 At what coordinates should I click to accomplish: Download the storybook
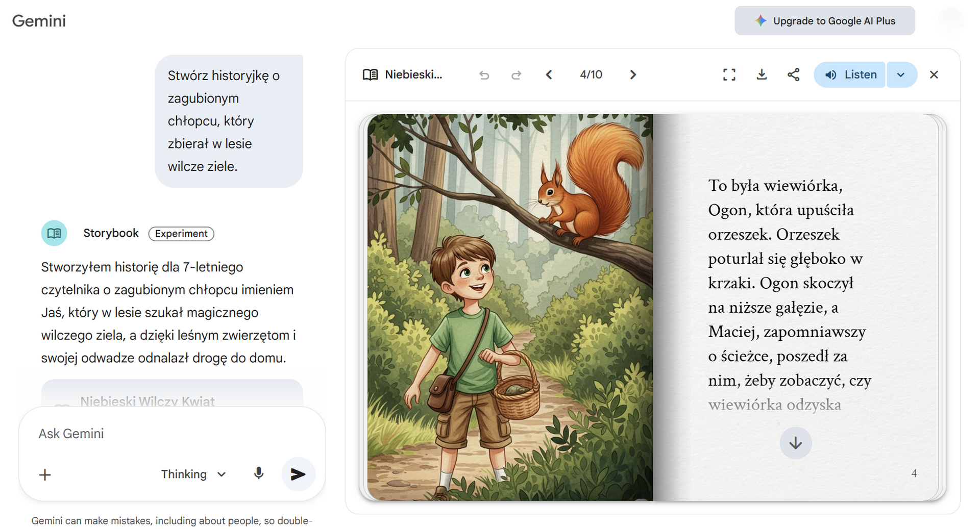[761, 75]
